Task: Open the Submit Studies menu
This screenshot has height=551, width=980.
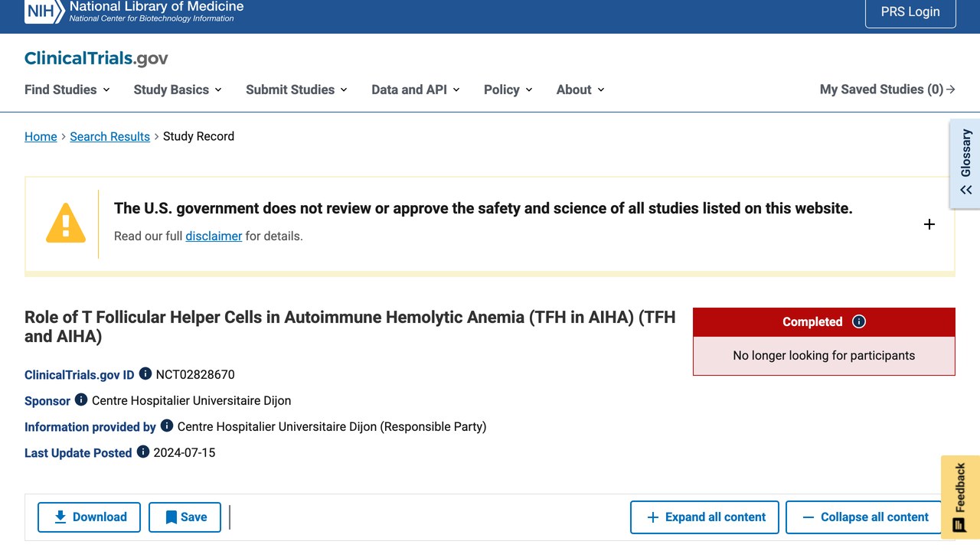Action: (x=297, y=90)
